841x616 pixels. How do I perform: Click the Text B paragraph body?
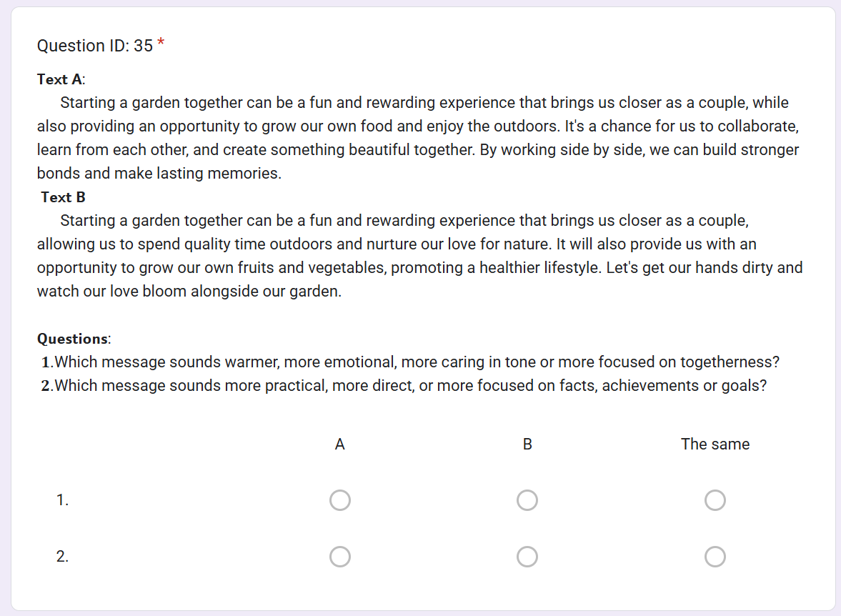coord(418,256)
